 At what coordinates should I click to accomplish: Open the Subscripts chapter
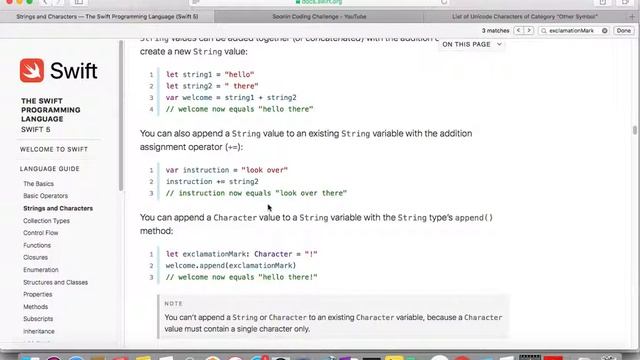(38, 319)
